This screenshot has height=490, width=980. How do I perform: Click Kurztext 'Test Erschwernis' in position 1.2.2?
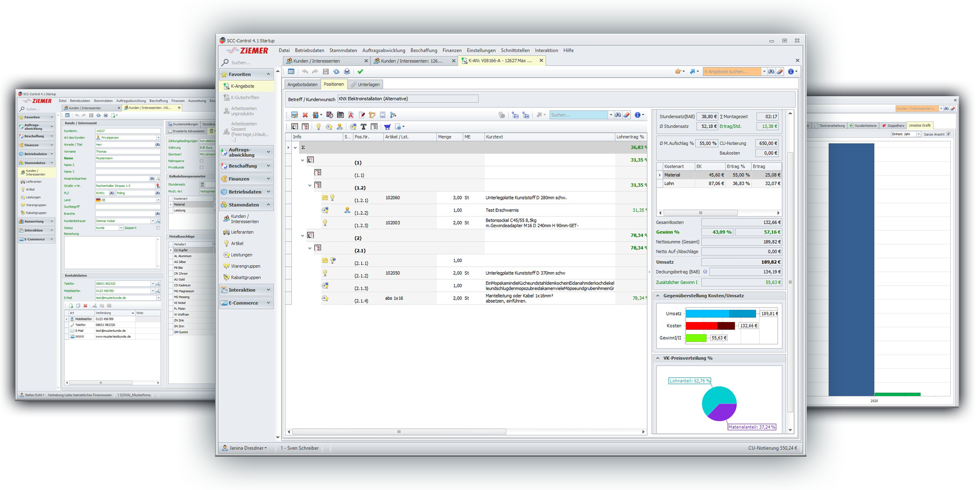502,210
